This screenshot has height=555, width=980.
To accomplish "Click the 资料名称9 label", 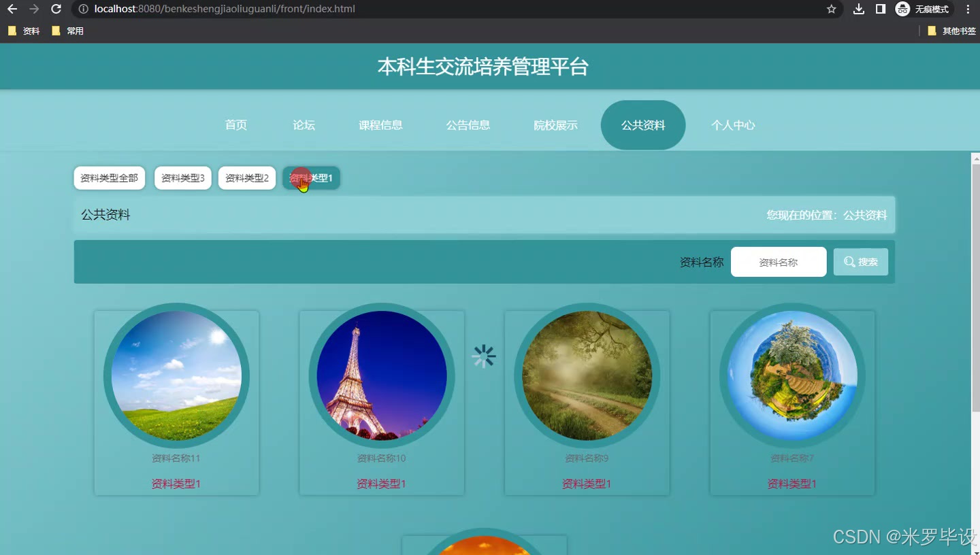I will (x=587, y=458).
